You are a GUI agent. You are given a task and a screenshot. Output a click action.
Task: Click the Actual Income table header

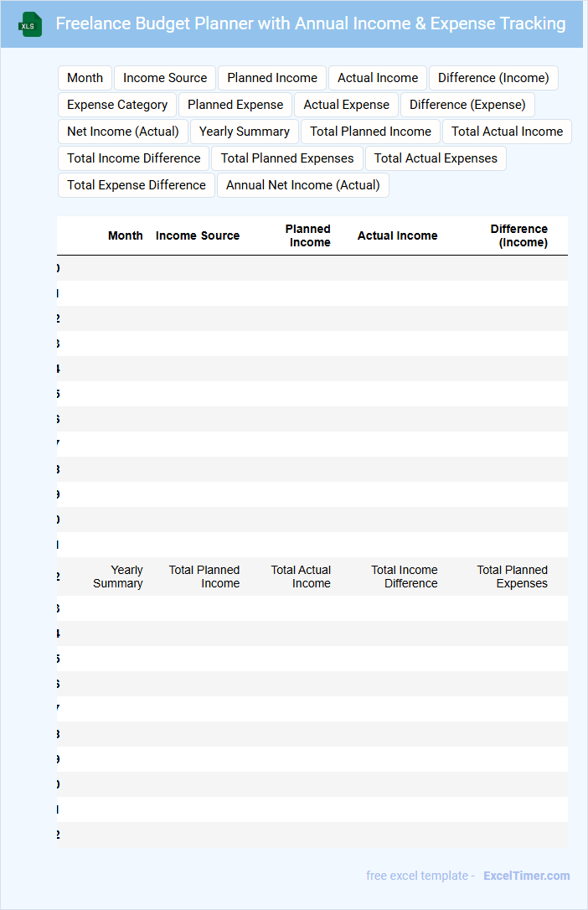(397, 235)
